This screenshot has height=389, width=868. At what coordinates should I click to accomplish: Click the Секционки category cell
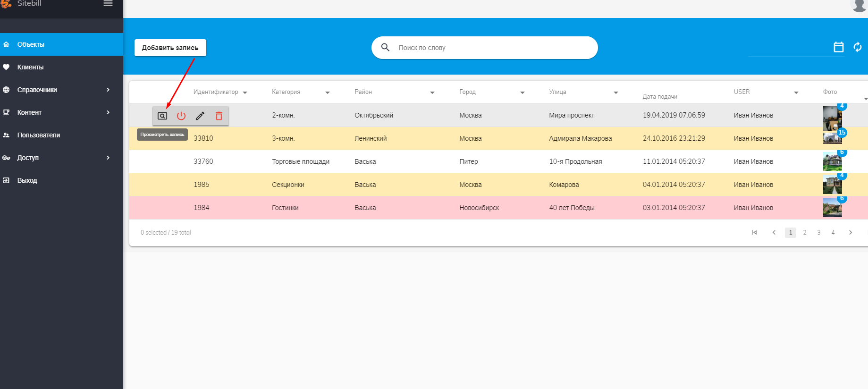pos(288,185)
